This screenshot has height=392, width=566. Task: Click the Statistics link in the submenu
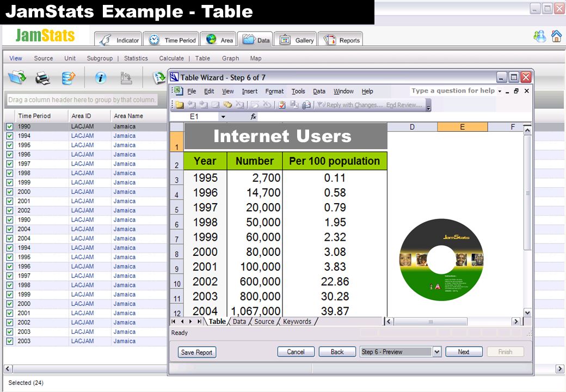[136, 58]
